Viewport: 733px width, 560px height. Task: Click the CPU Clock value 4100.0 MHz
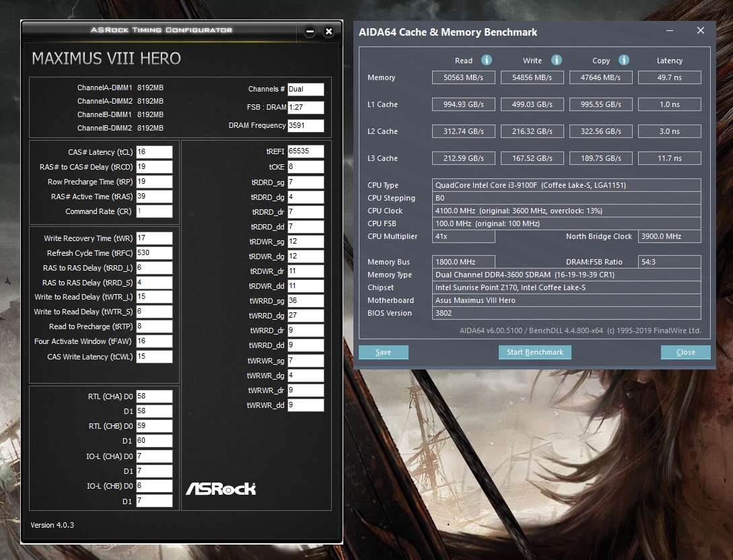tap(566, 211)
